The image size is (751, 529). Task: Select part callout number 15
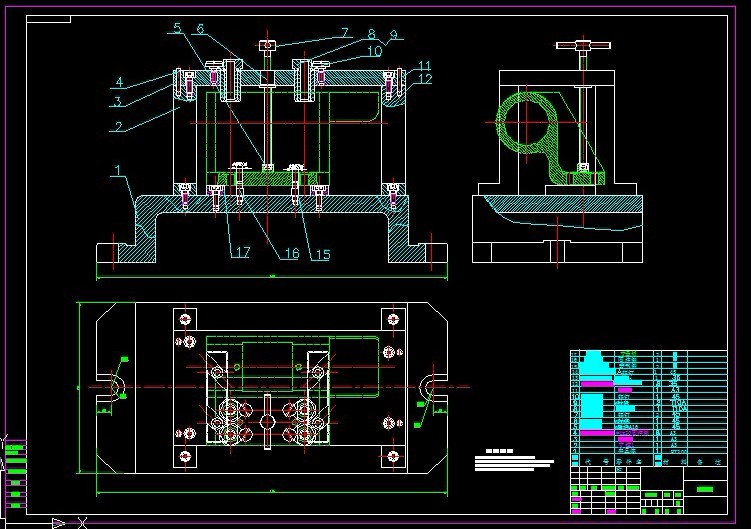(x=323, y=254)
